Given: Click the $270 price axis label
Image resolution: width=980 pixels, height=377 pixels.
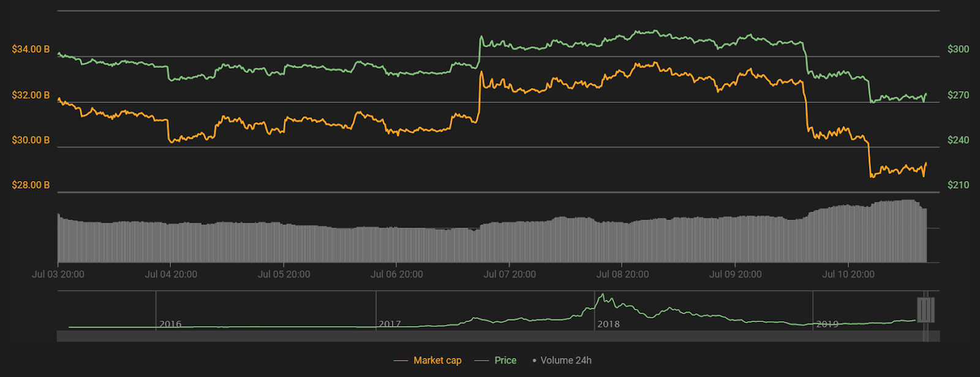Looking at the screenshot, I should (958, 95).
